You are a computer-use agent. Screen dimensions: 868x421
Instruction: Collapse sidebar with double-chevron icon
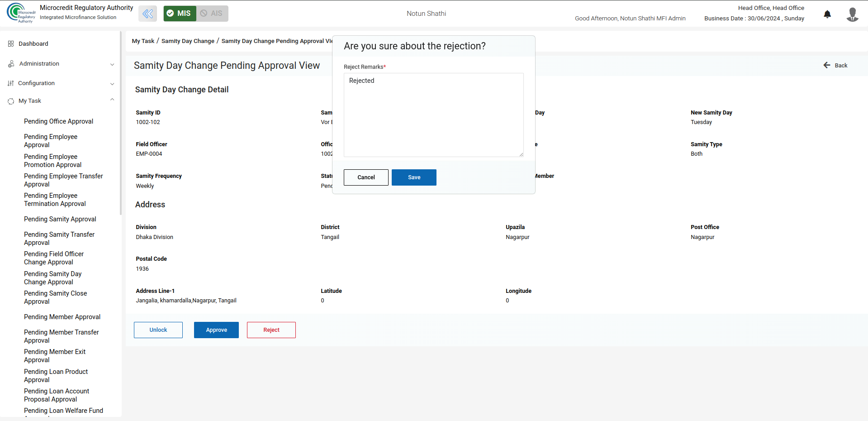(x=147, y=14)
